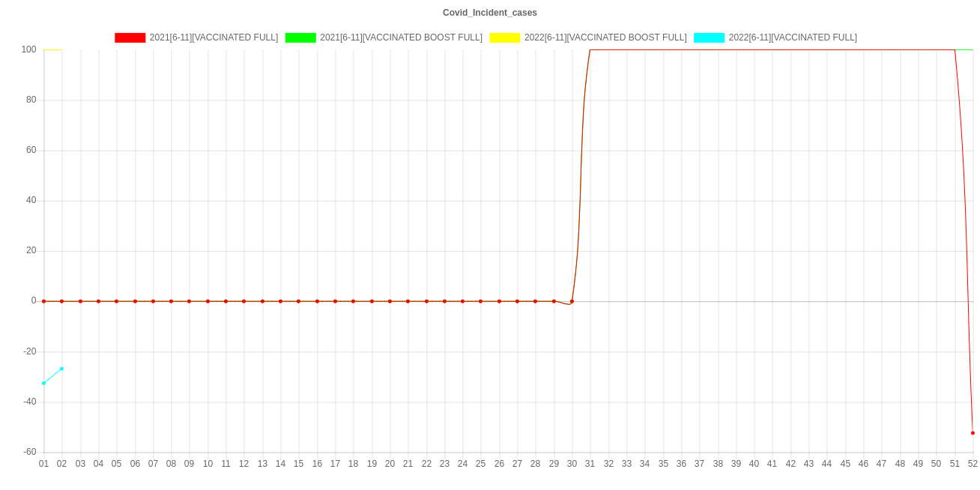Click the y-axis label 60
980x490 pixels.
[31, 150]
